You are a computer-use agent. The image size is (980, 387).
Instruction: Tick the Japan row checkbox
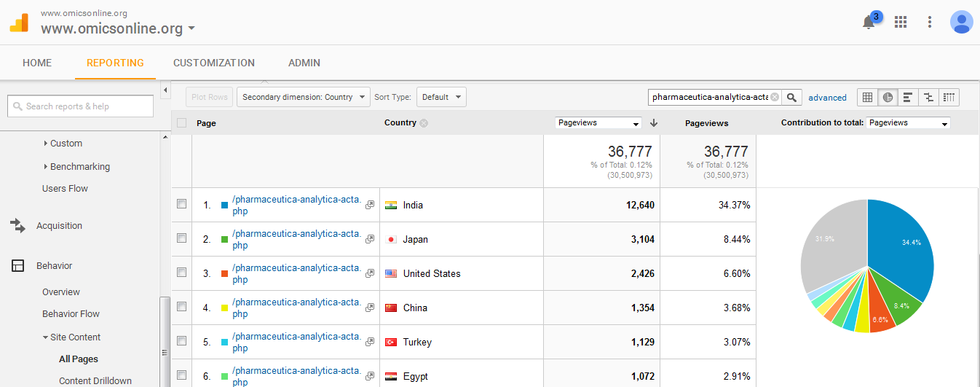coord(181,238)
